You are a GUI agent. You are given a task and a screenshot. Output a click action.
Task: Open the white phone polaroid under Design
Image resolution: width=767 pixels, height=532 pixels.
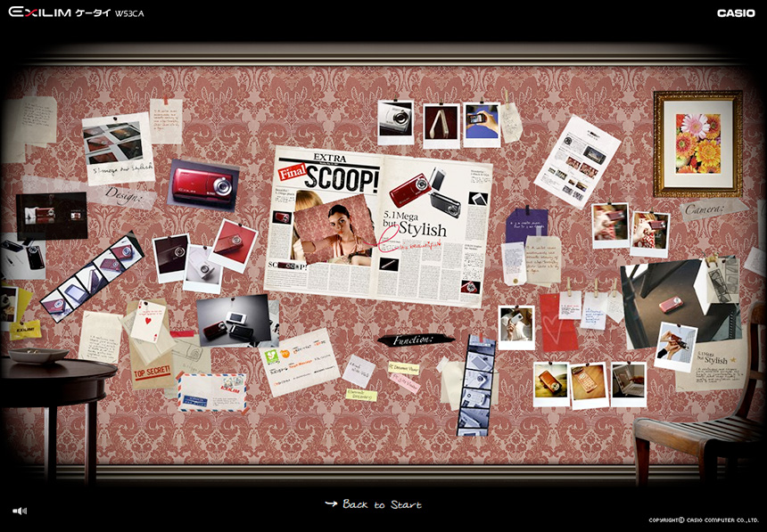(202, 270)
